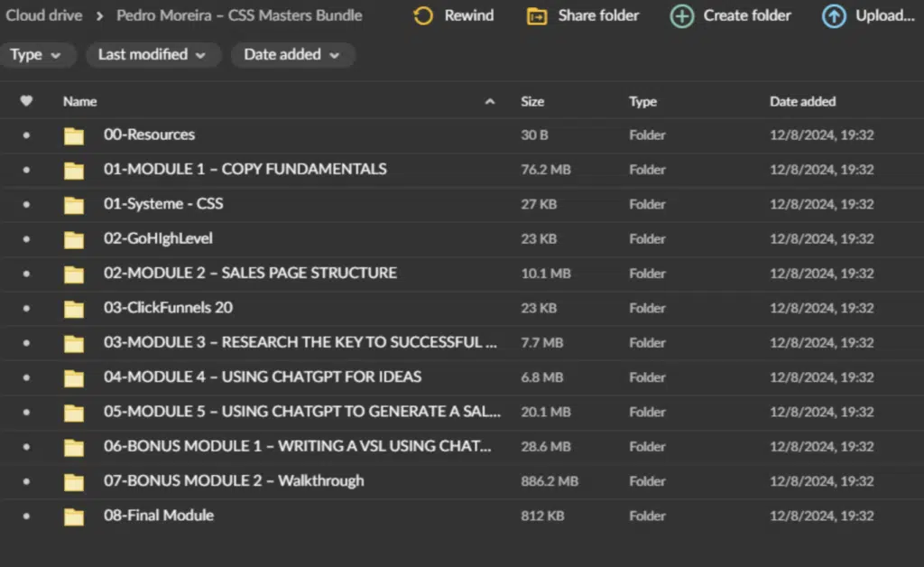Click the breadcrumb chevron after Cloud drive

[x=99, y=16]
